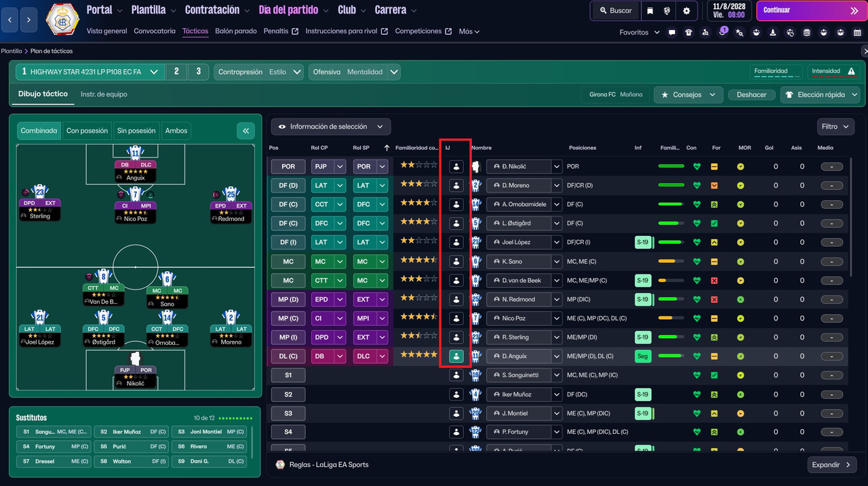The width and height of the screenshot is (868, 486).
Task: Click the Buscar search button
Action: (x=615, y=11)
